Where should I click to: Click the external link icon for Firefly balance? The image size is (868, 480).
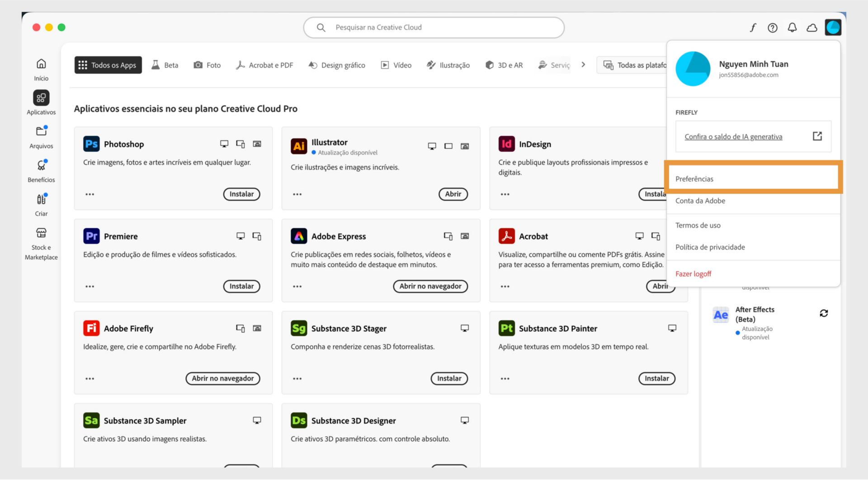817,136
